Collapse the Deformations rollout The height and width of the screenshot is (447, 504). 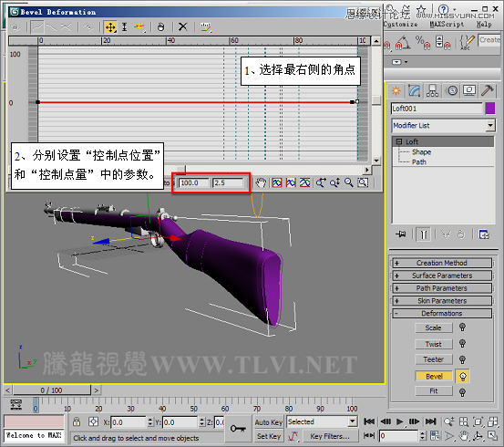click(x=442, y=313)
